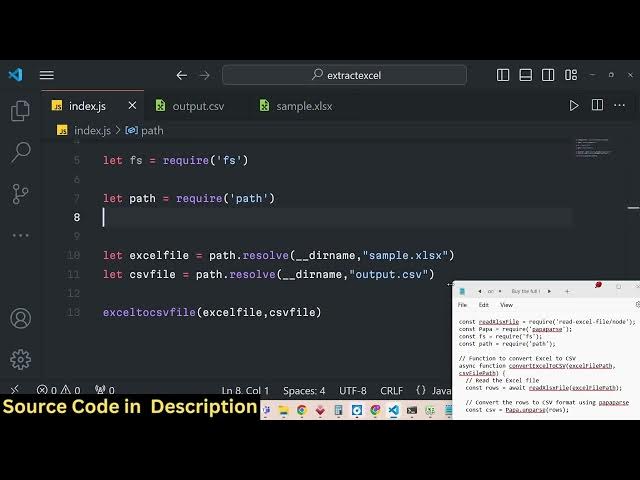This screenshot has width=640, height=480.
Task: Run the code with the play button
Action: (574, 105)
